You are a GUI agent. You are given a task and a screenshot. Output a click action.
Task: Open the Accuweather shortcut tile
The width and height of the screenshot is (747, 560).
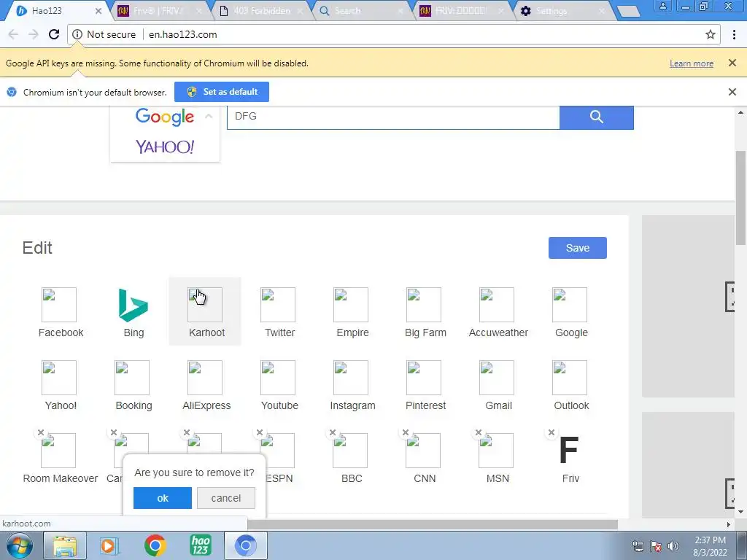tap(498, 312)
